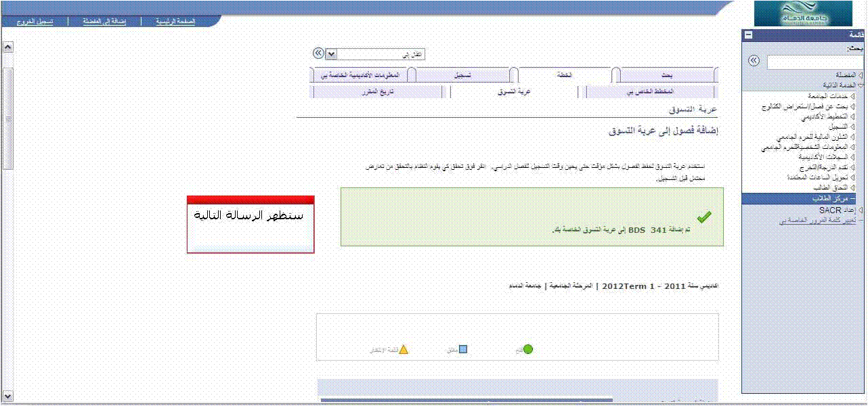The image size is (868, 406).
Task: Click the blue square closed status icon
Action: pos(463,349)
